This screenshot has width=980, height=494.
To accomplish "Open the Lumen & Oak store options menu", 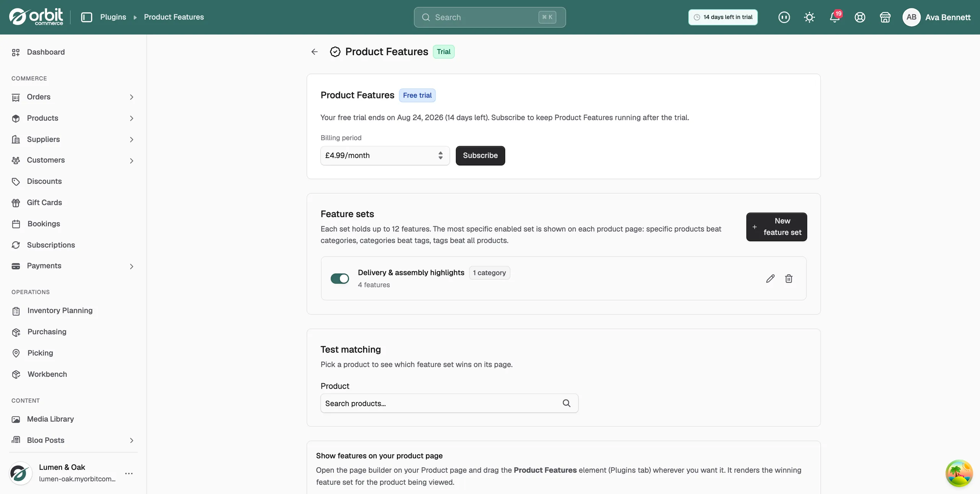I will pos(129,473).
